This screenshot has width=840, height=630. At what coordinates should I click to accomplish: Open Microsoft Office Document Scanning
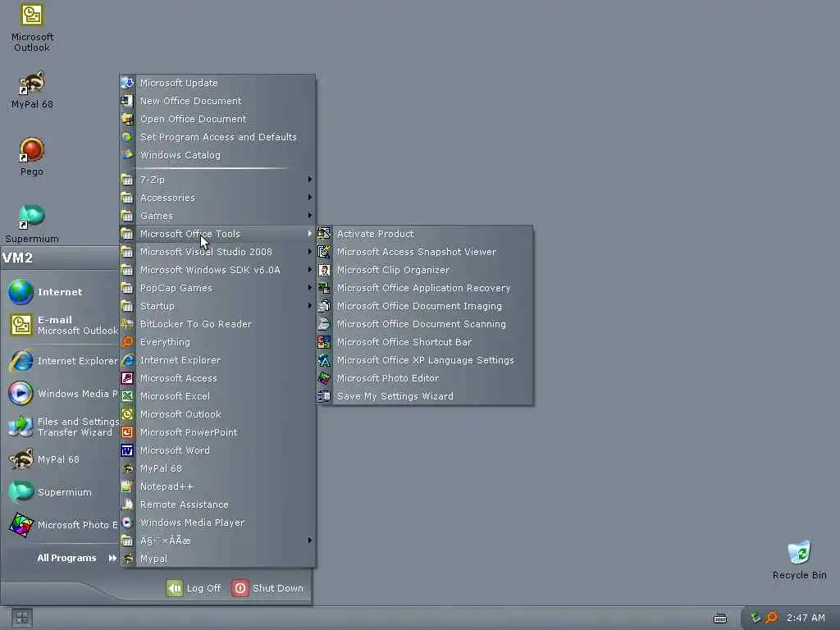(426, 324)
